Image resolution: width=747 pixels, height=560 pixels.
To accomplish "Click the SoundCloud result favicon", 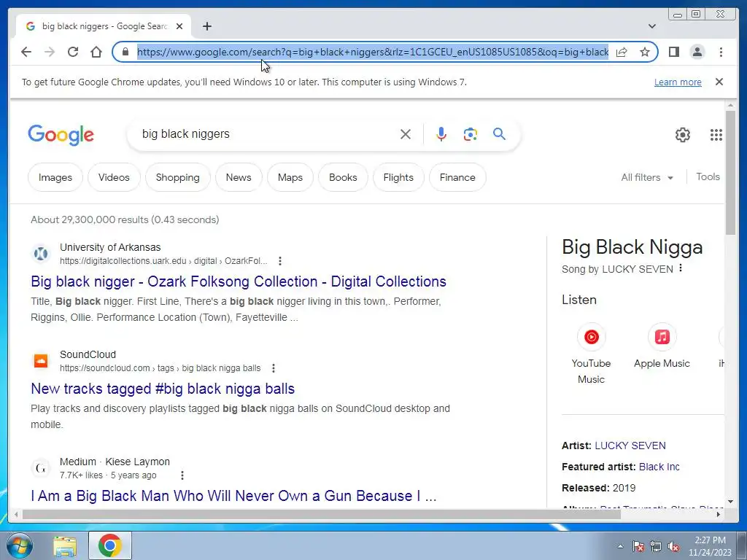I will 41,360.
